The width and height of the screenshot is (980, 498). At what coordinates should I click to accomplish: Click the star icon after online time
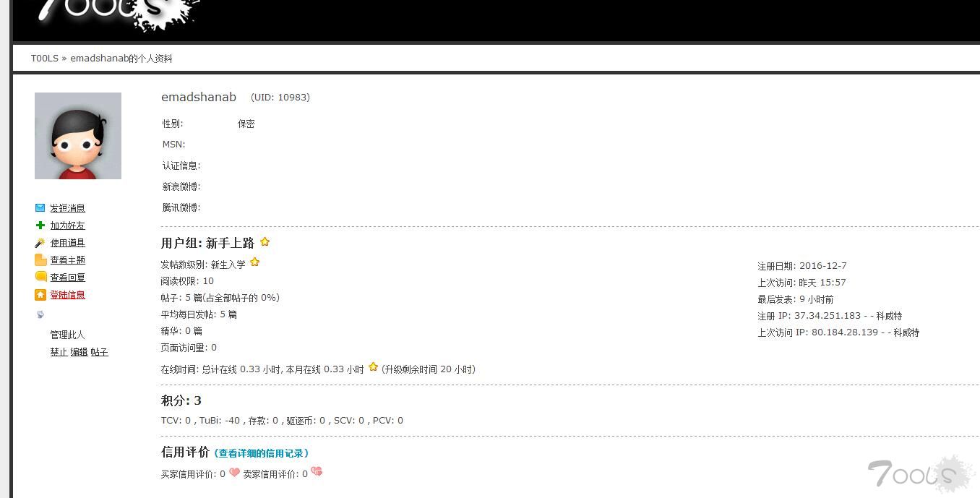click(373, 367)
